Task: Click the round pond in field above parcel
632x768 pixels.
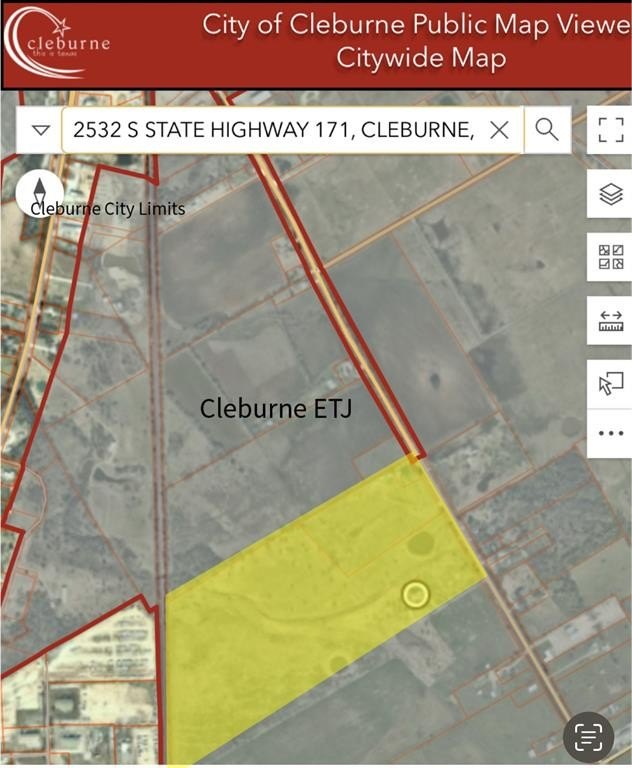Action: pyautogui.click(x=435, y=382)
